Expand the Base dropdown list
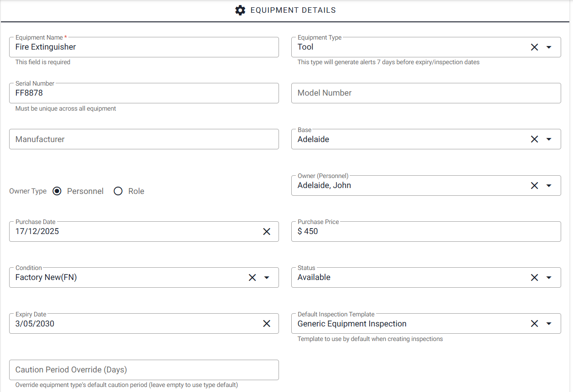The image size is (573, 392). 549,139
